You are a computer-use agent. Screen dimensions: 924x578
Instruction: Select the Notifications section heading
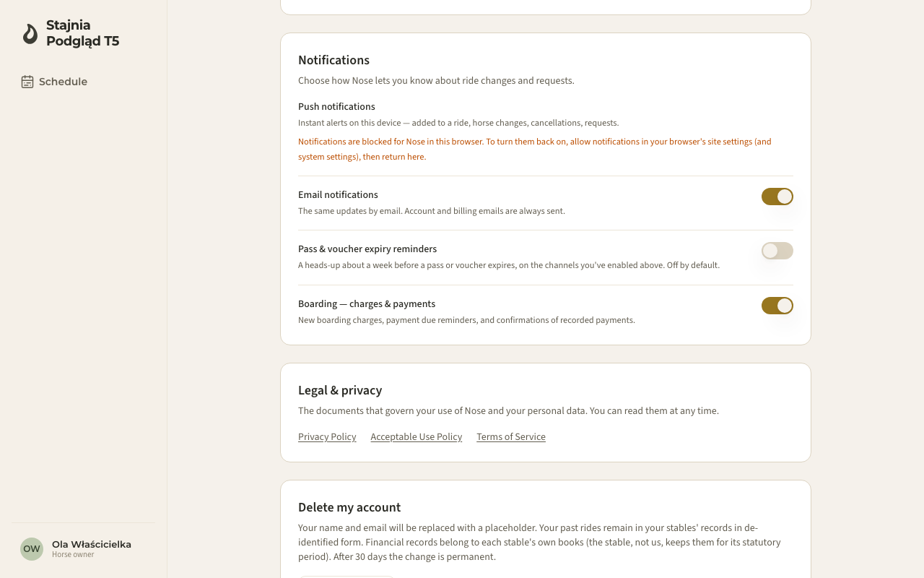pos(334,60)
